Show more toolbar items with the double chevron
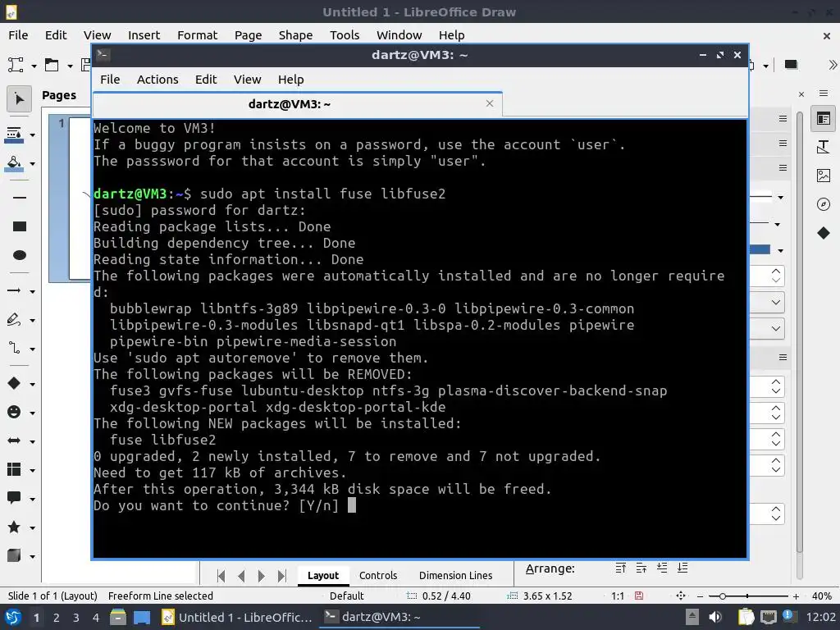Screen dimensions: 840x630 coord(832,65)
